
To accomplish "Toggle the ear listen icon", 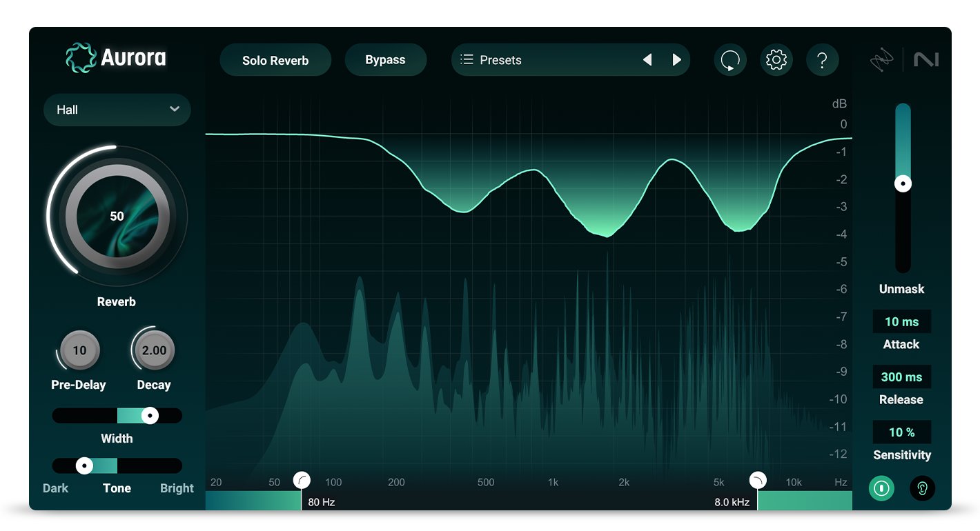I will pos(923,488).
